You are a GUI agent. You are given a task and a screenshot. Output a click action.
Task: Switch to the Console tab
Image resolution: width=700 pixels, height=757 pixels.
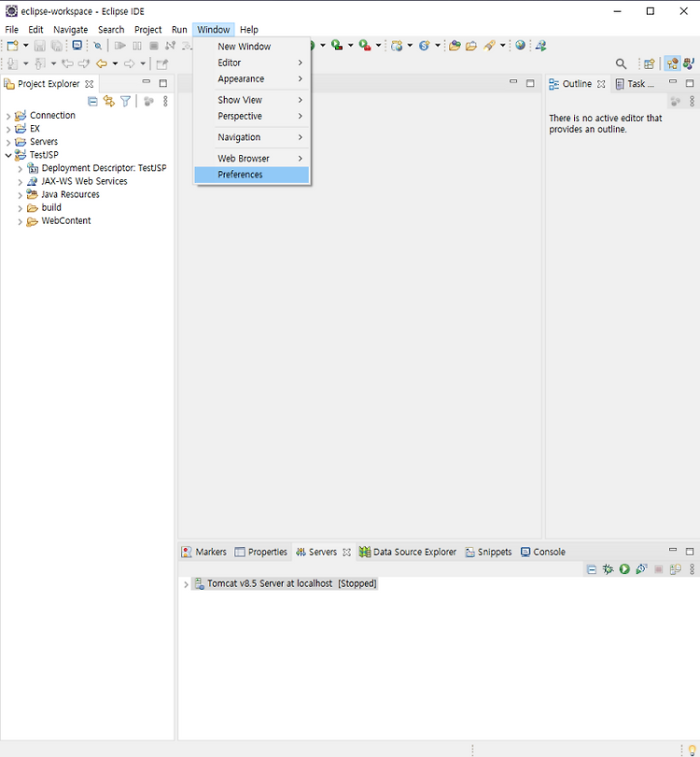click(543, 552)
